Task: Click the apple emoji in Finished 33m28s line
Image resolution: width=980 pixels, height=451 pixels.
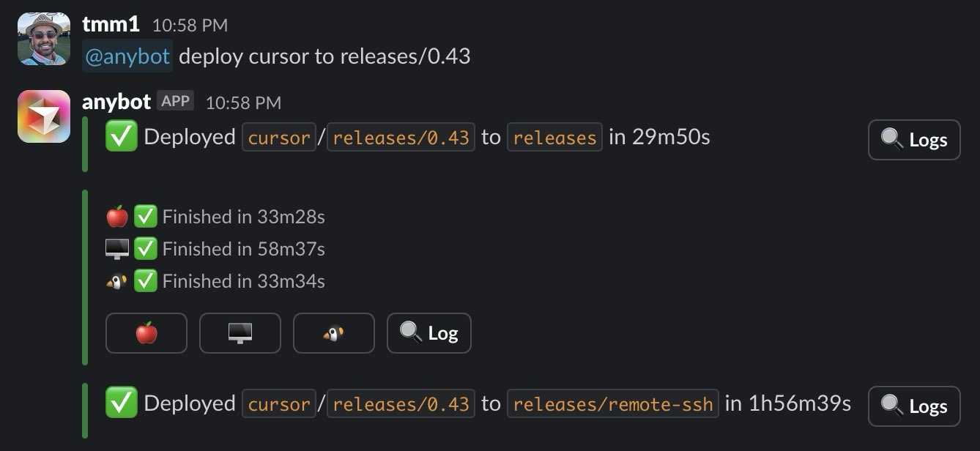Action: point(117,217)
